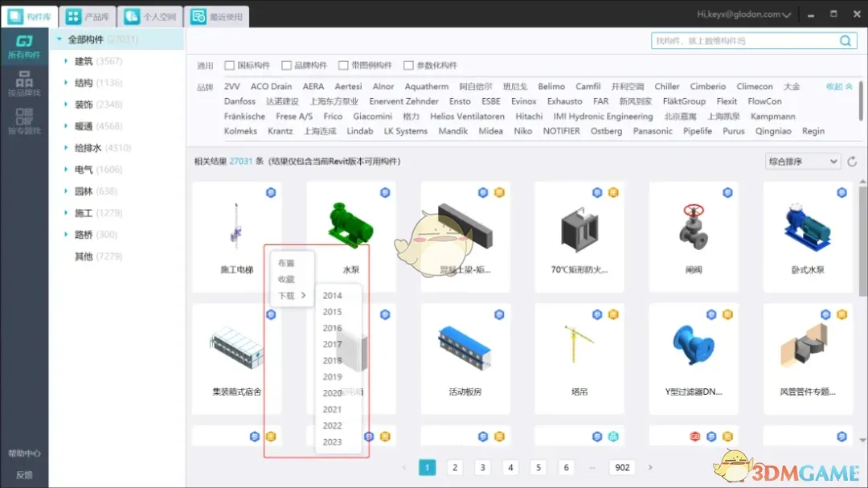Screen dimensions: 868x488
Task: Click the refresh icon beside sort dropdown
Action: 853,162
